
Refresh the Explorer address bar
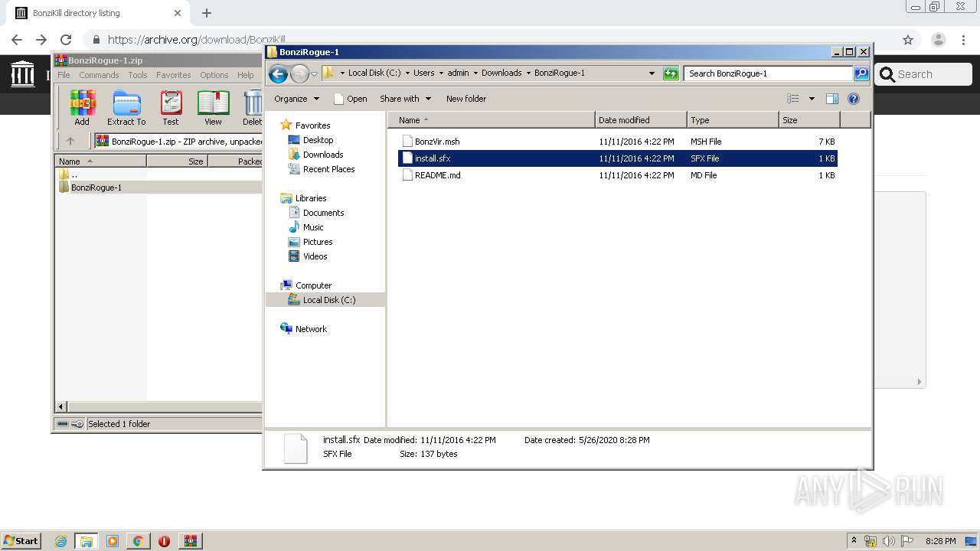click(671, 73)
